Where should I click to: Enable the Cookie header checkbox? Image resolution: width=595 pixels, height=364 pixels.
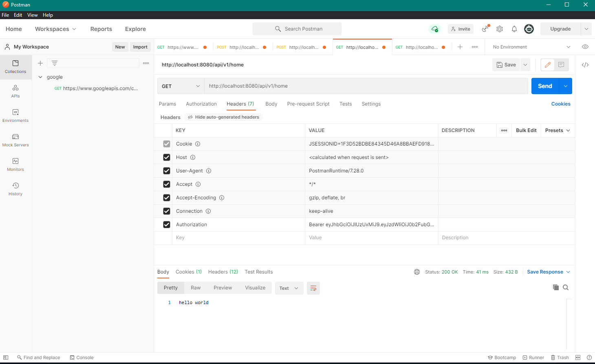click(167, 143)
